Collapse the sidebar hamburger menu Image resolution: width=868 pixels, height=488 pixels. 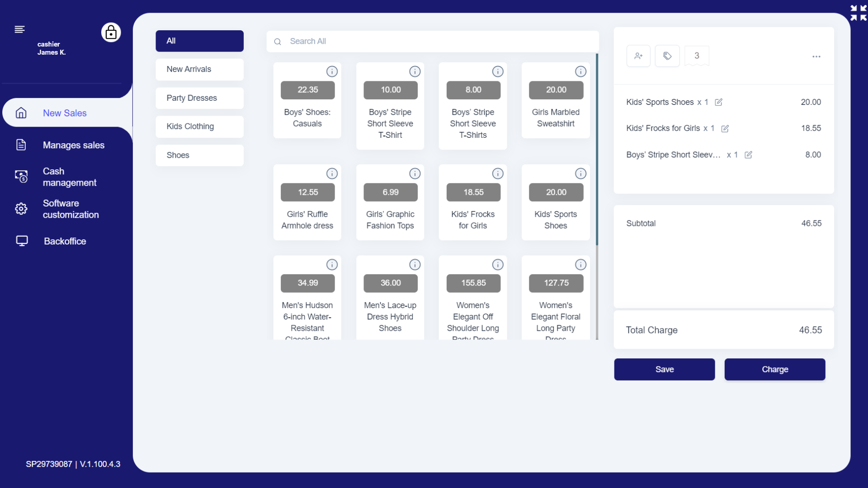[19, 29]
